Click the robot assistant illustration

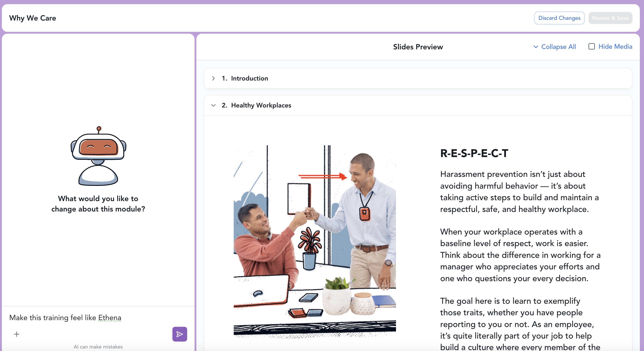point(98,156)
